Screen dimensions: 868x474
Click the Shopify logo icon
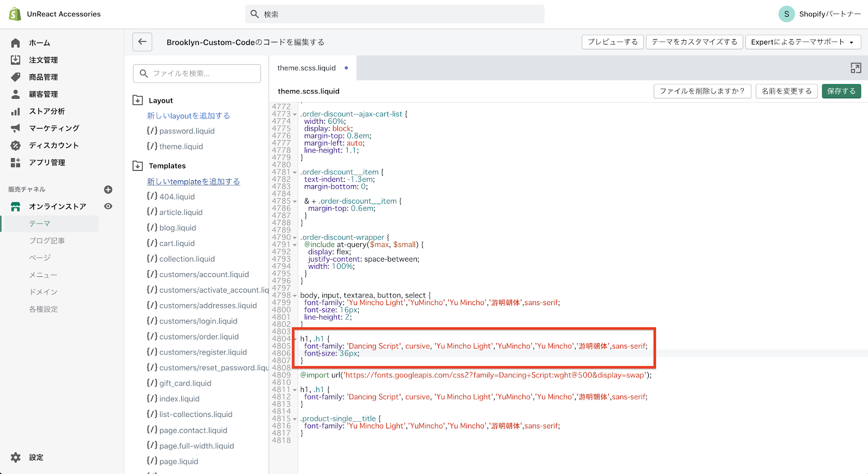(15, 14)
